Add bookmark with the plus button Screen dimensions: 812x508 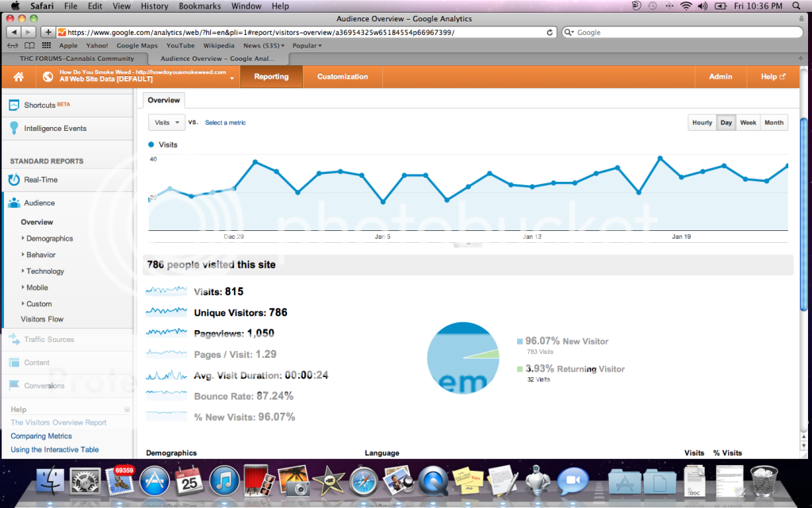[x=48, y=32]
